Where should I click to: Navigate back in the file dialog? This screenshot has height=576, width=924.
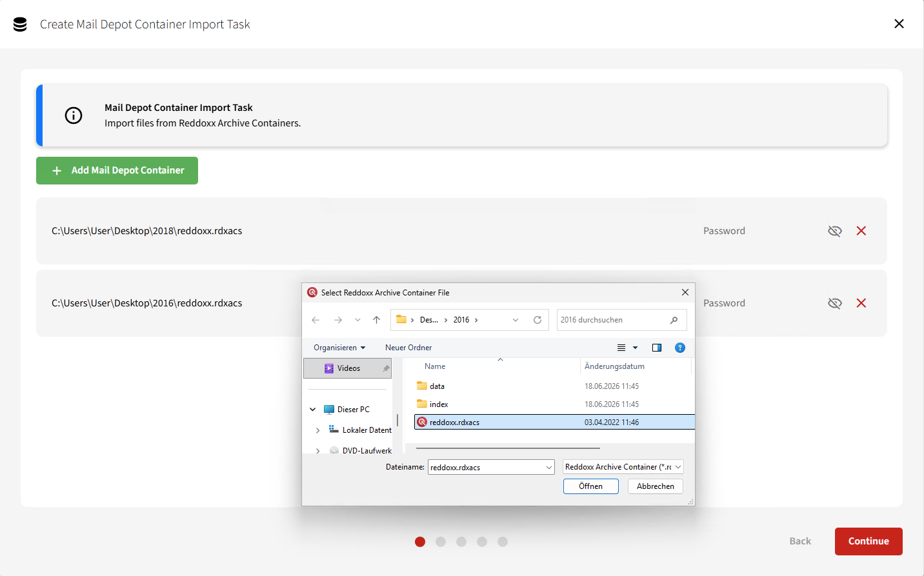coord(316,320)
